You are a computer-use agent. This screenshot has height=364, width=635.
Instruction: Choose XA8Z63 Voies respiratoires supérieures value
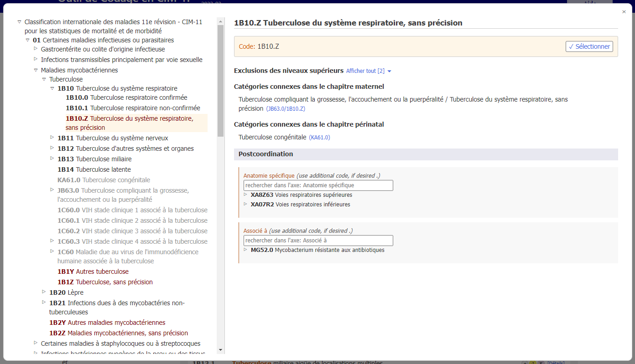[x=302, y=195]
